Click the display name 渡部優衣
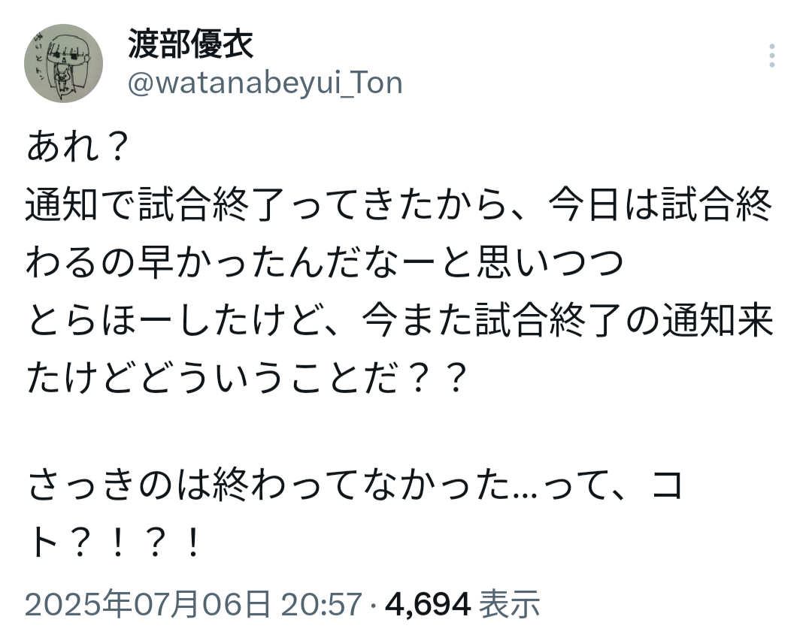The image size is (812, 644). click(190, 44)
